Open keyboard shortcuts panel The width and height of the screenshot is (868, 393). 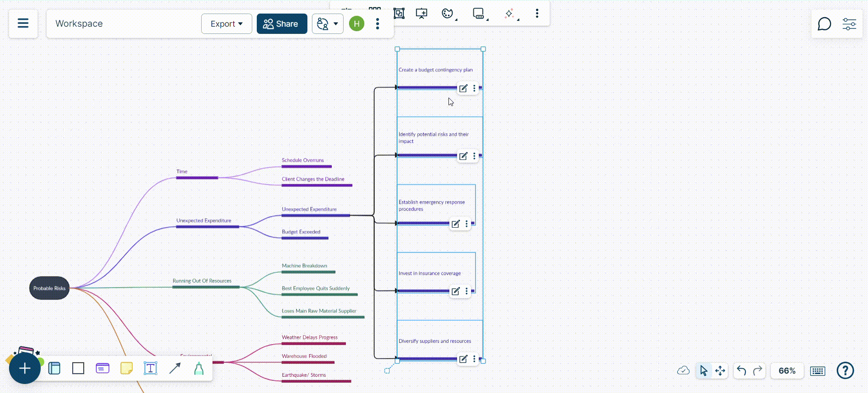coord(817,371)
